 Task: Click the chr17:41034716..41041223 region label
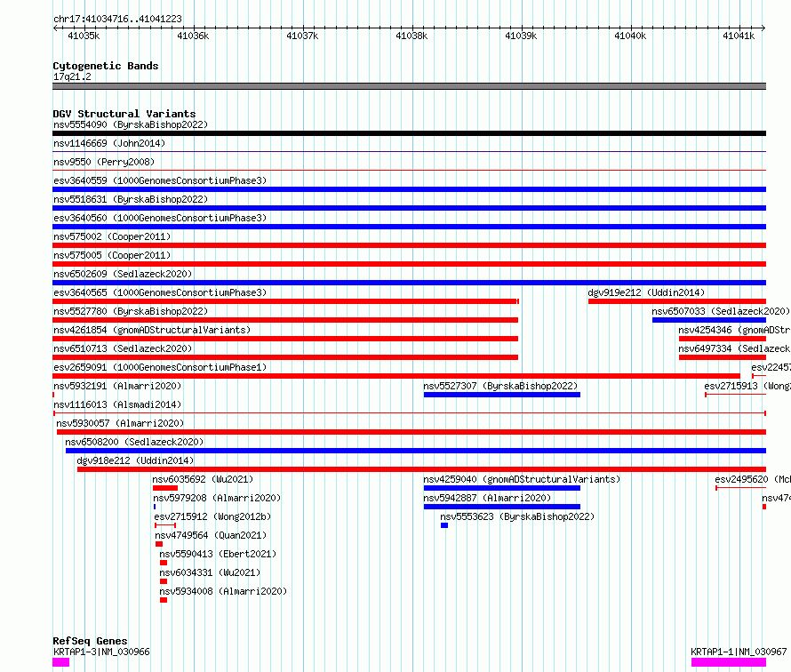click(117, 20)
